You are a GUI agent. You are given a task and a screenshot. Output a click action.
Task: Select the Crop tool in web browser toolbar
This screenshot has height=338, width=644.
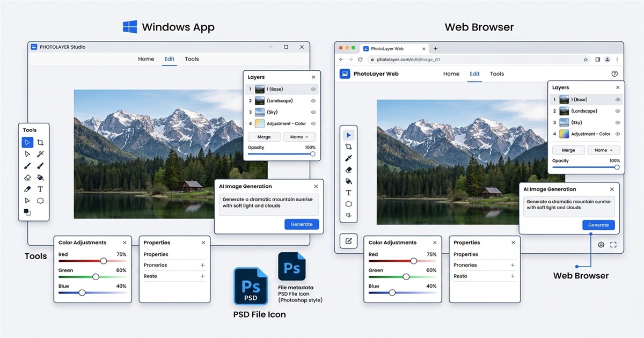pyautogui.click(x=349, y=146)
